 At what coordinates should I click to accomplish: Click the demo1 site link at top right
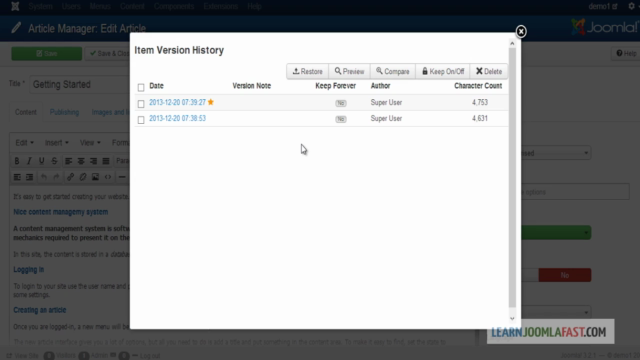click(603, 7)
